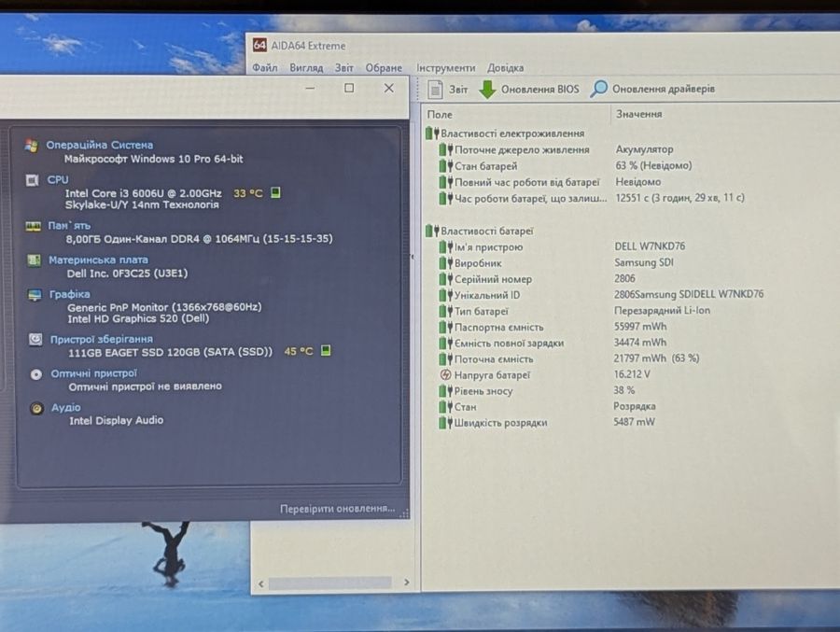Click the Windows flag operating system icon
The image size is (840, 632).
tap(31, 146)
